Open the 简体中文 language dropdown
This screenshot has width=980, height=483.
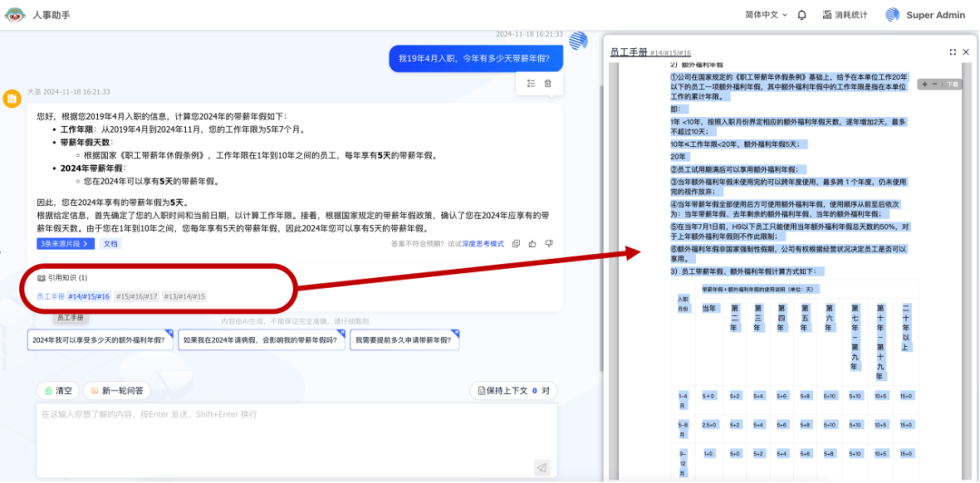(766, 15)
